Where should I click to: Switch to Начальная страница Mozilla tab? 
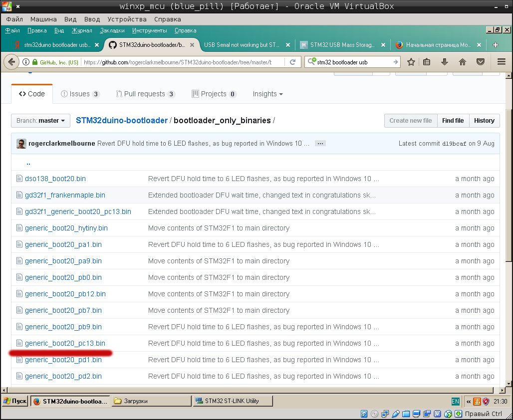point(439,45)
